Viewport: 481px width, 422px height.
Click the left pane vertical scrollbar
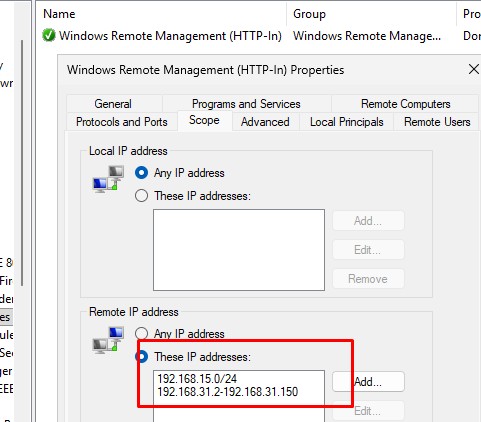pyautogui.click(x=22, y=163)
